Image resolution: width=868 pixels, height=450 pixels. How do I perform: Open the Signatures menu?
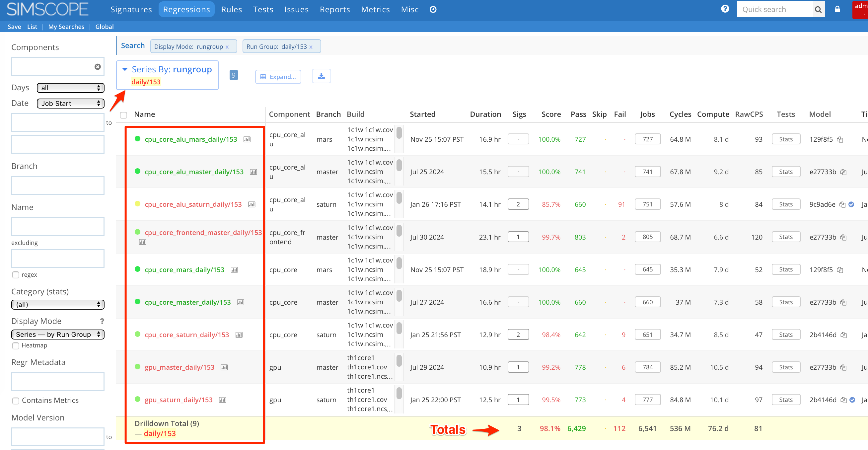131,9
